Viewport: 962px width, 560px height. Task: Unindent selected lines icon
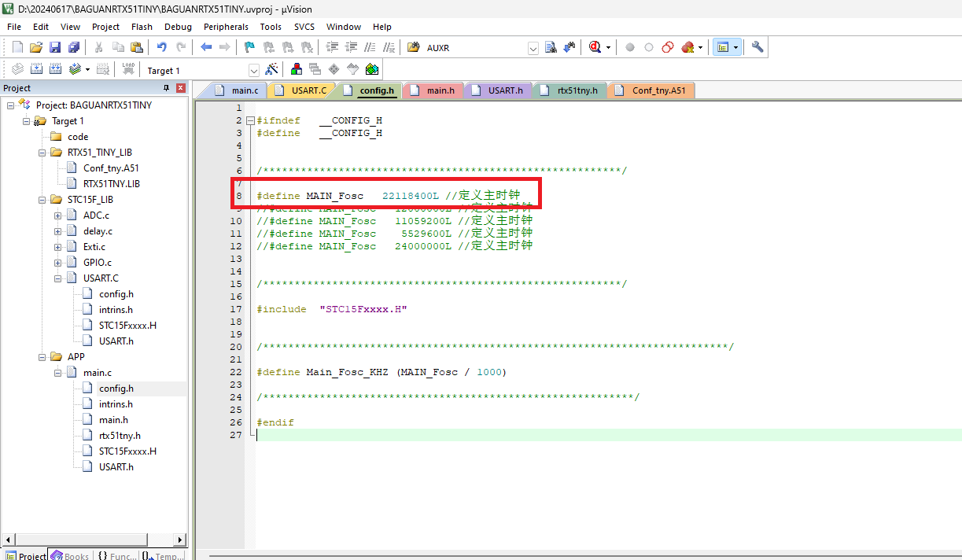pyautogui.click(x=352, y=47)
